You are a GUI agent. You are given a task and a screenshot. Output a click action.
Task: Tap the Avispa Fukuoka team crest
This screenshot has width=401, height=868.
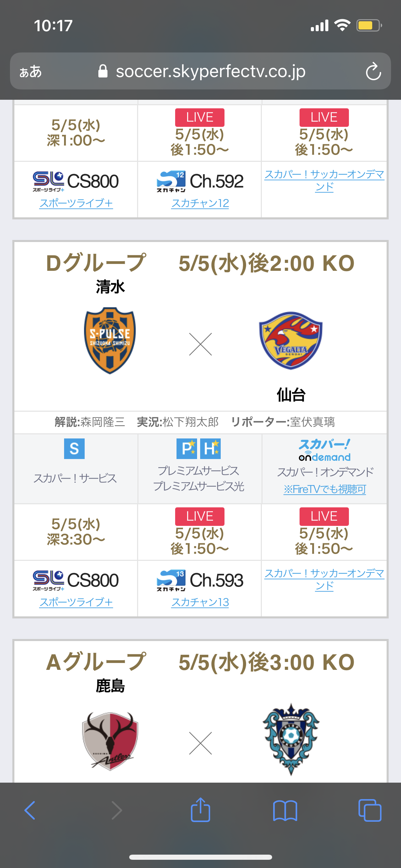pyautogui.click(x=291, y=739)
